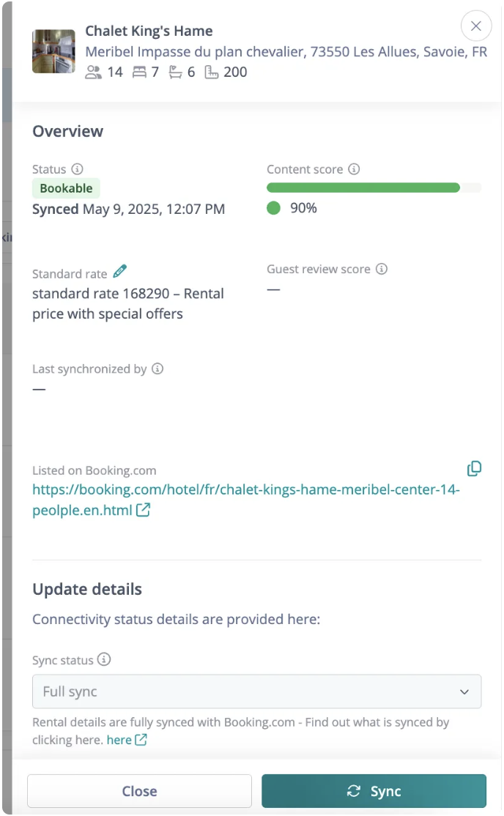This screenshot has height=816, width=504.
Task: Click the Last synchronized by info icon
Action: [157, 369]
